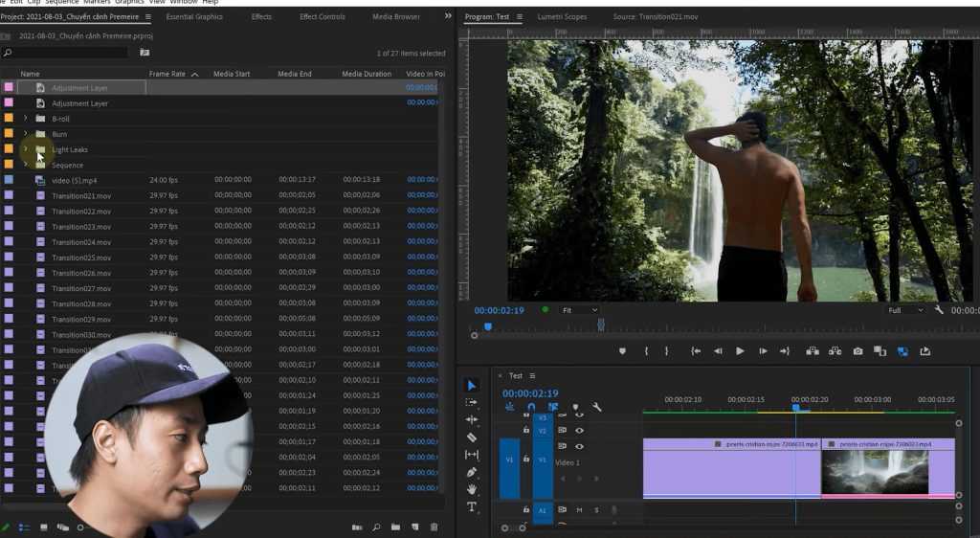The height and width of the screenshot is (538, 980).
Task: Switch to the Effects tab
Action: tap(261, 16)
